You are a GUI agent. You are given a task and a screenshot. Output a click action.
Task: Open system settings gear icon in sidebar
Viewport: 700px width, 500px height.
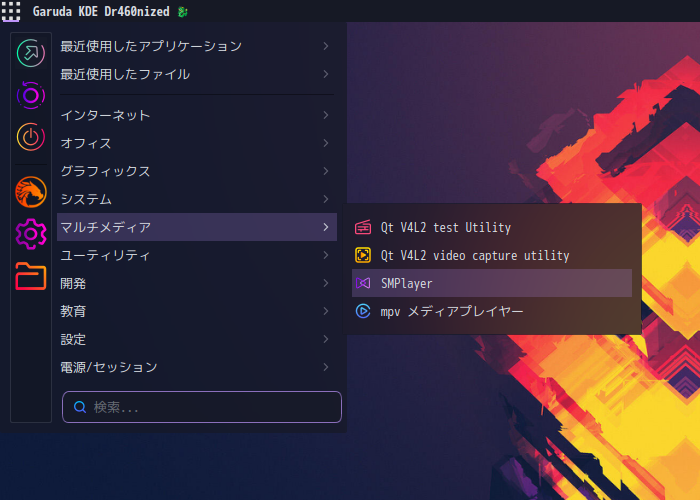[31, 233]
